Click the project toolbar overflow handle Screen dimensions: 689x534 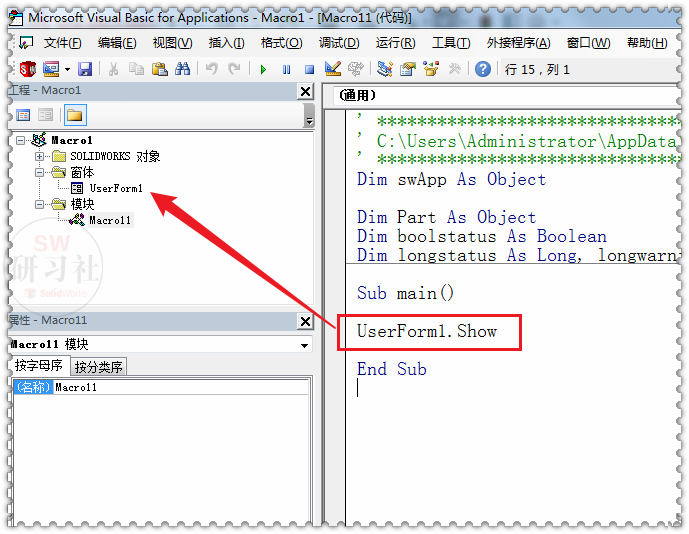click(309, 116)
